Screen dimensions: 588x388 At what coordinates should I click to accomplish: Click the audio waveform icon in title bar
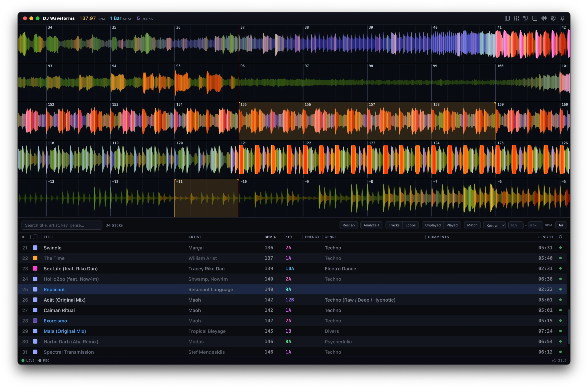click(x=544, y=18)
